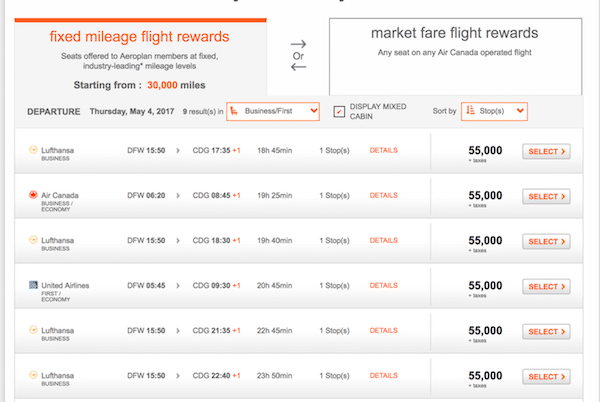Open the Sort by Stop(s) dropdown
The image size is (600, 402).
tap(494, 111)
